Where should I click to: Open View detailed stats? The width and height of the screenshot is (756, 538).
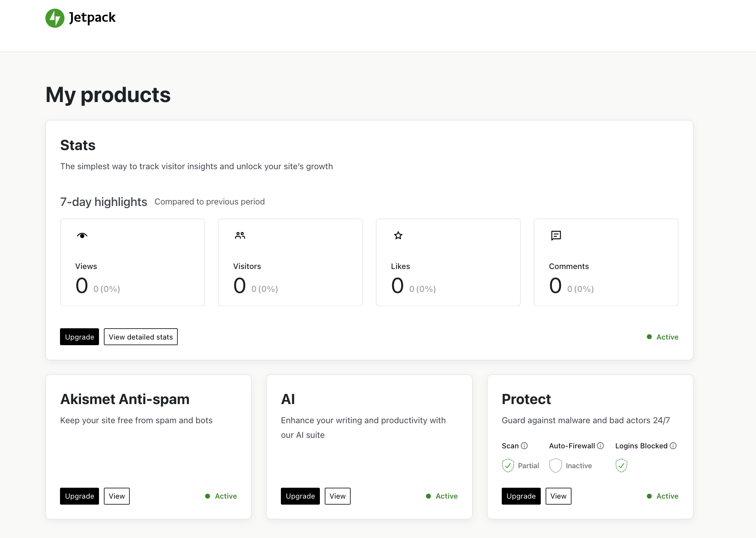coord(141,337)
